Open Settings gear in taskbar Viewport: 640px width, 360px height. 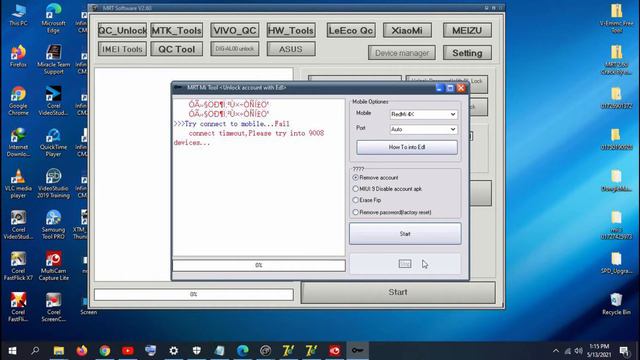pos(173,351)
